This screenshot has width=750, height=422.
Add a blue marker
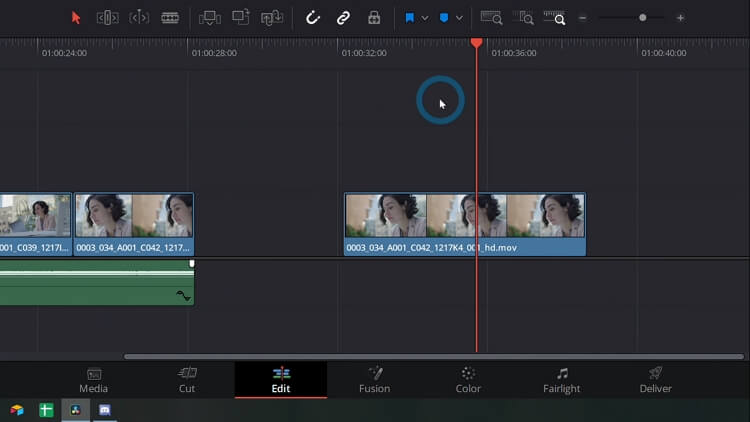click(444, 18)
